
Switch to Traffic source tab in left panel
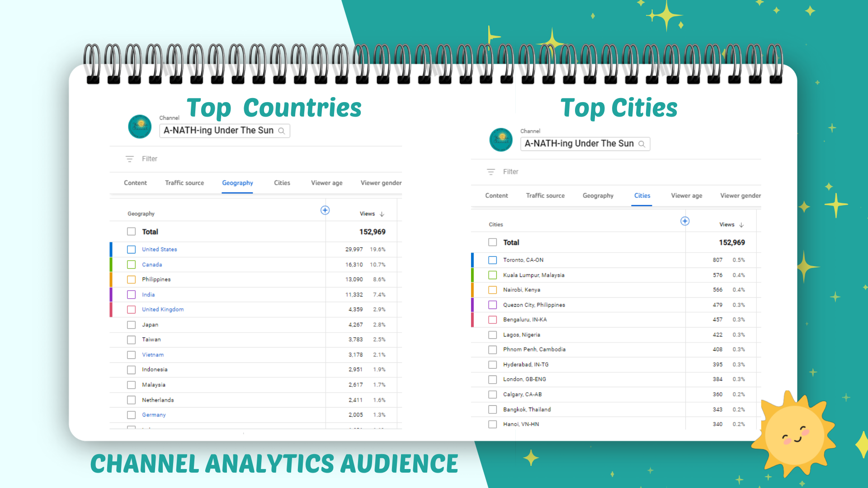click(184, 183)
